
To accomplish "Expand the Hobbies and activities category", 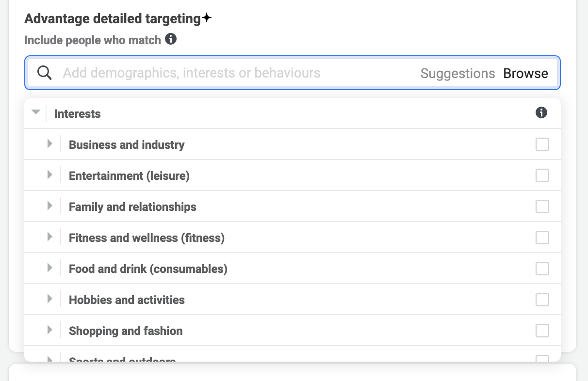I will [x=49, y=299].
